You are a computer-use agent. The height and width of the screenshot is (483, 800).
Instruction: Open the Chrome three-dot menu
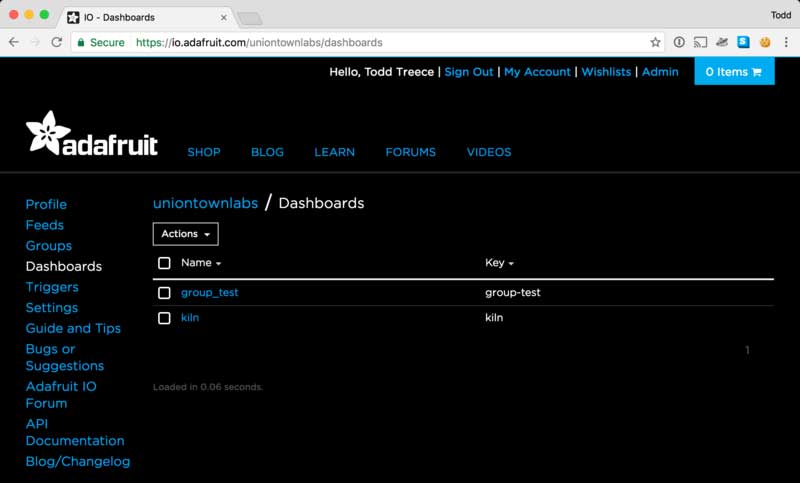point(786,43)
